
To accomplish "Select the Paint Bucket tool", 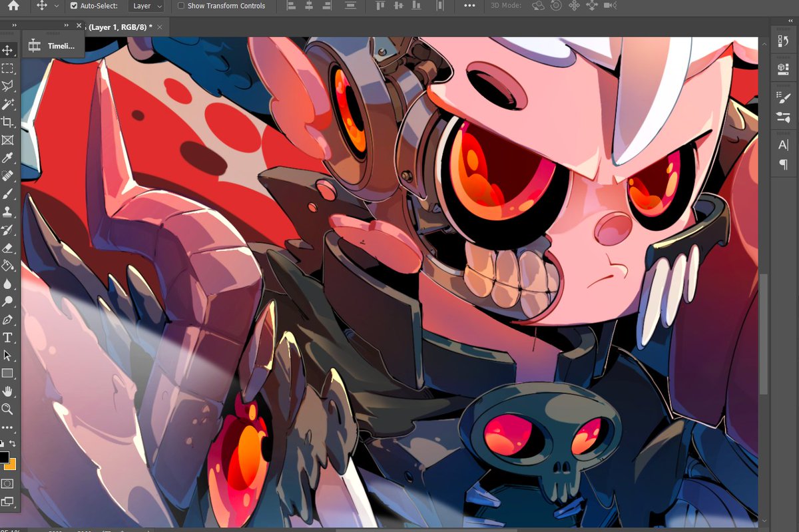I will pos(7,266).
